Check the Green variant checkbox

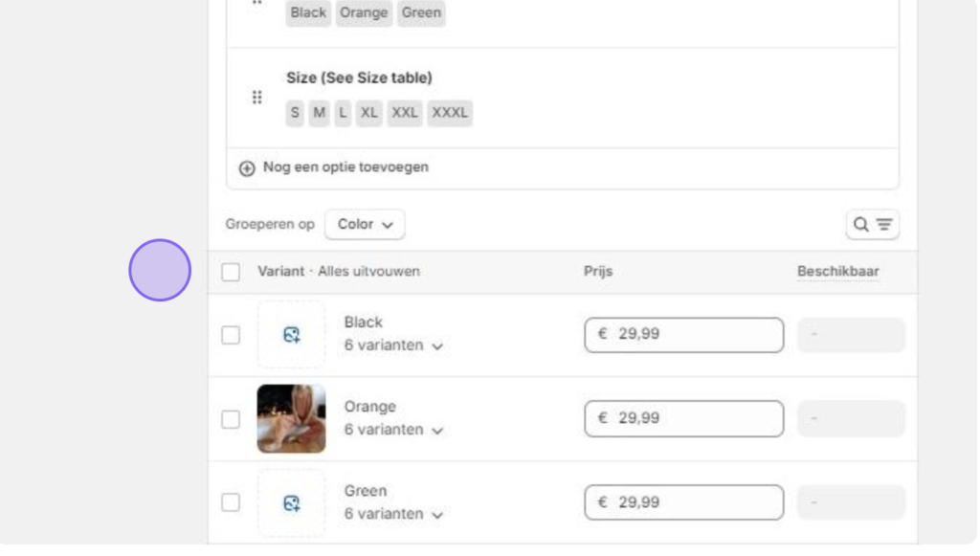pos(231,502)
